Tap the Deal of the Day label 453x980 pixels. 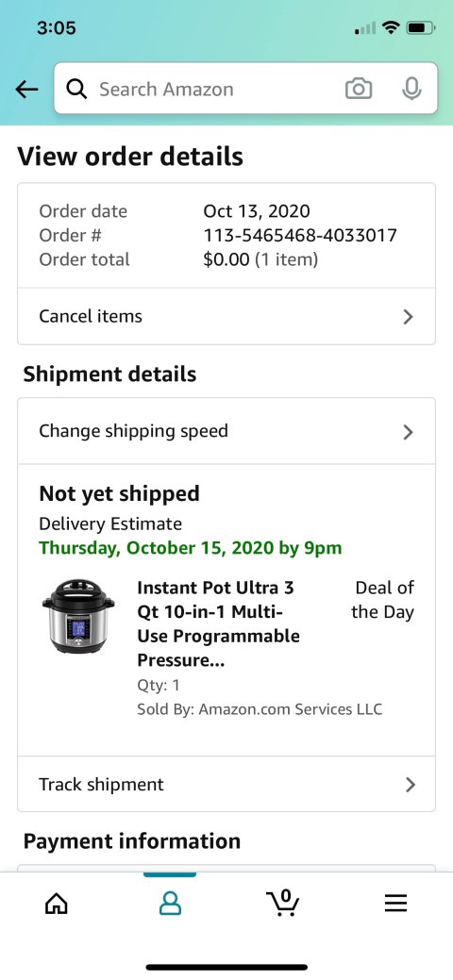tap(383, 599)
